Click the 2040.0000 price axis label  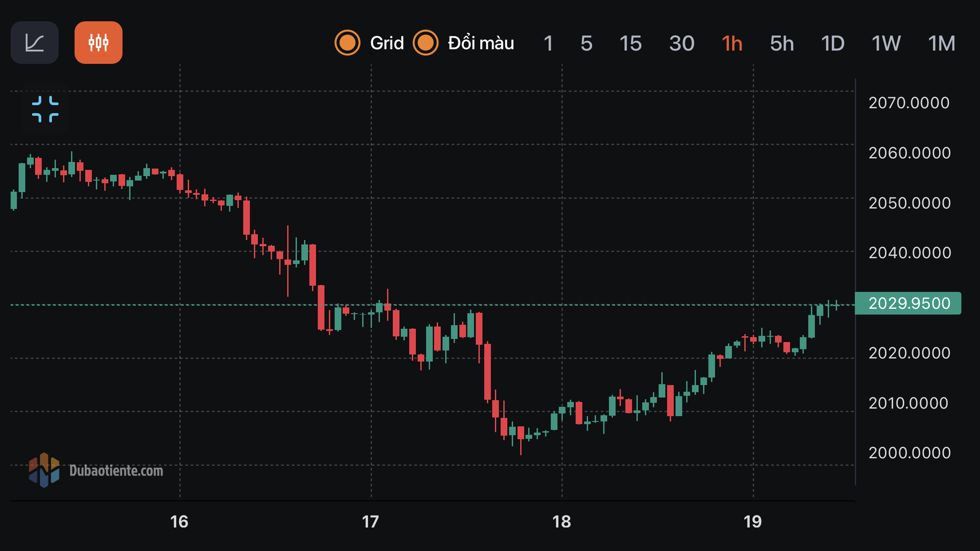click(x=909, y=253)
